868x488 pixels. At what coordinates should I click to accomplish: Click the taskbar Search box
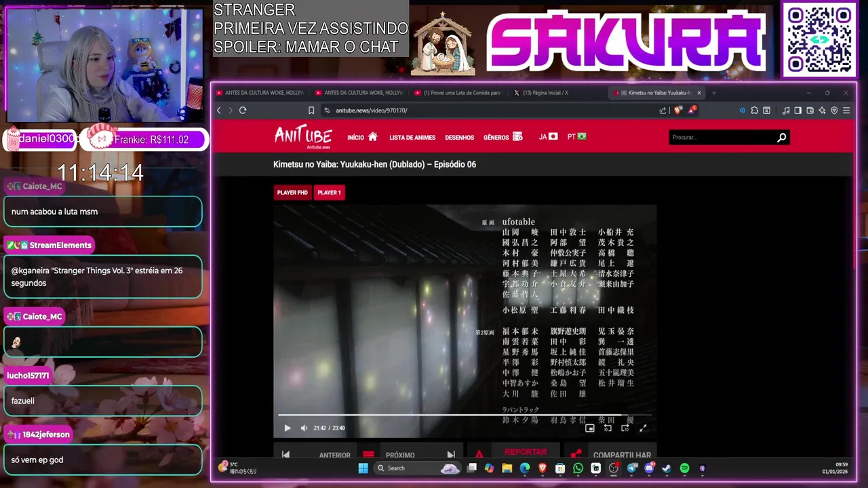click(417, 468)
